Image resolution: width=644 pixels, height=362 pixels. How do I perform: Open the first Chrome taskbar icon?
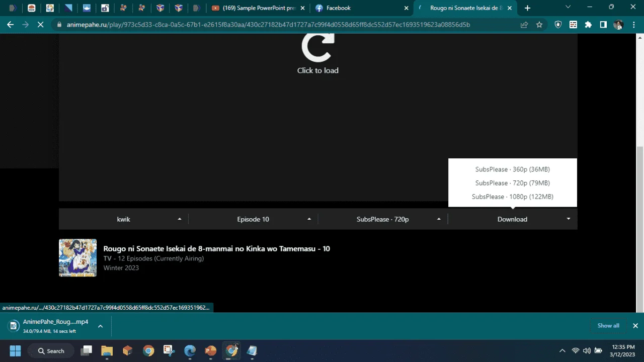[x=148, y=351]
